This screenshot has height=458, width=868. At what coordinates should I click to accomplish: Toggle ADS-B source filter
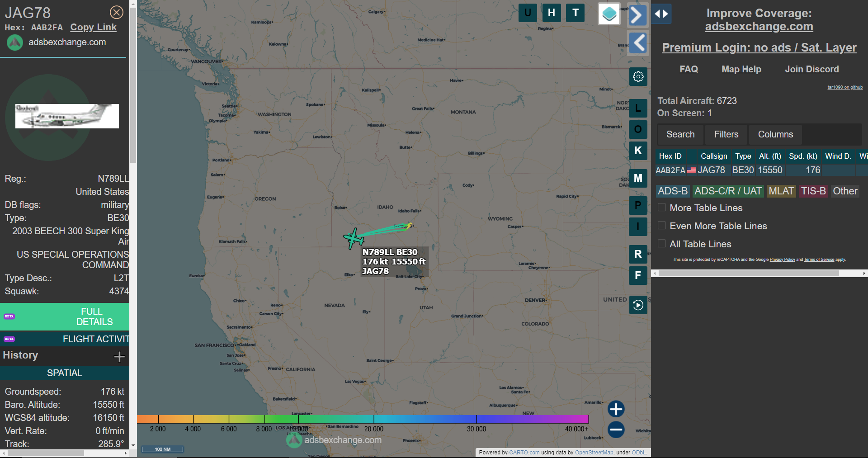pyautogui.click(x=673, y=191)
